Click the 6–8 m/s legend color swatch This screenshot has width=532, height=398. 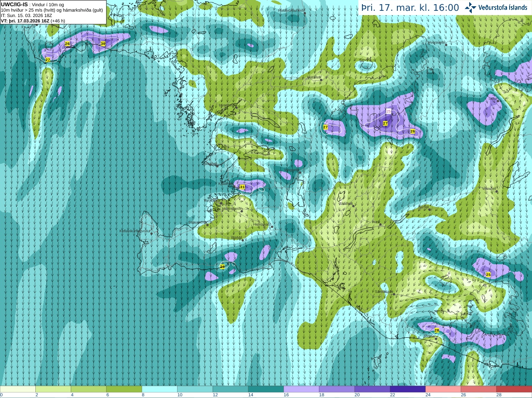click(124, 389)
